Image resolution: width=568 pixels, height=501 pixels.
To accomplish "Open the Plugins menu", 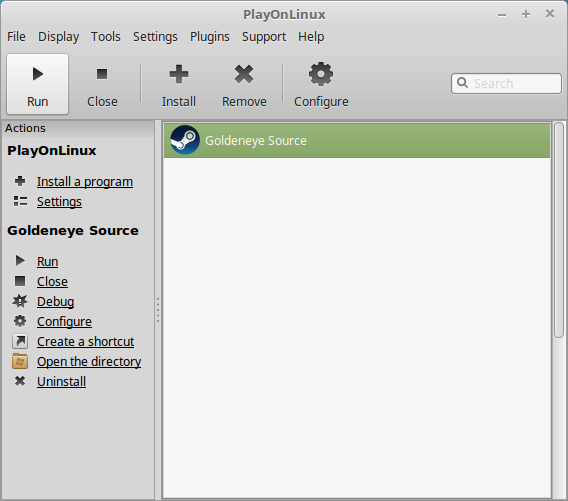I will (209, 37).
